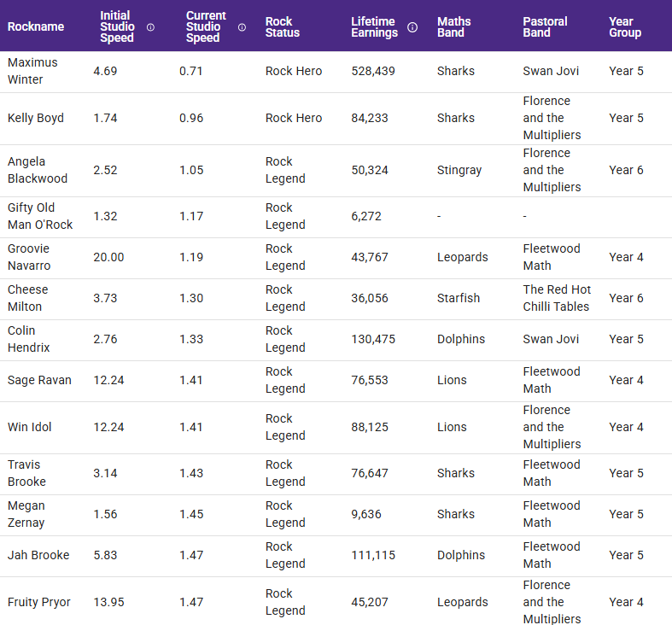Select Kelly Boyd in the table
The width and height of the screenshot is (672, 625).
pyautogui.click(x=36, y=118)
